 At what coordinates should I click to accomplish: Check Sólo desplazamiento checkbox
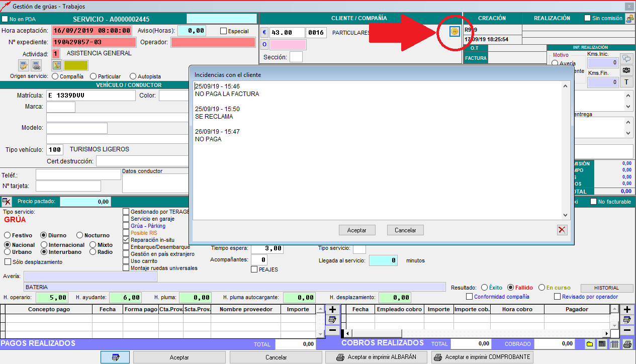point(8,262)
